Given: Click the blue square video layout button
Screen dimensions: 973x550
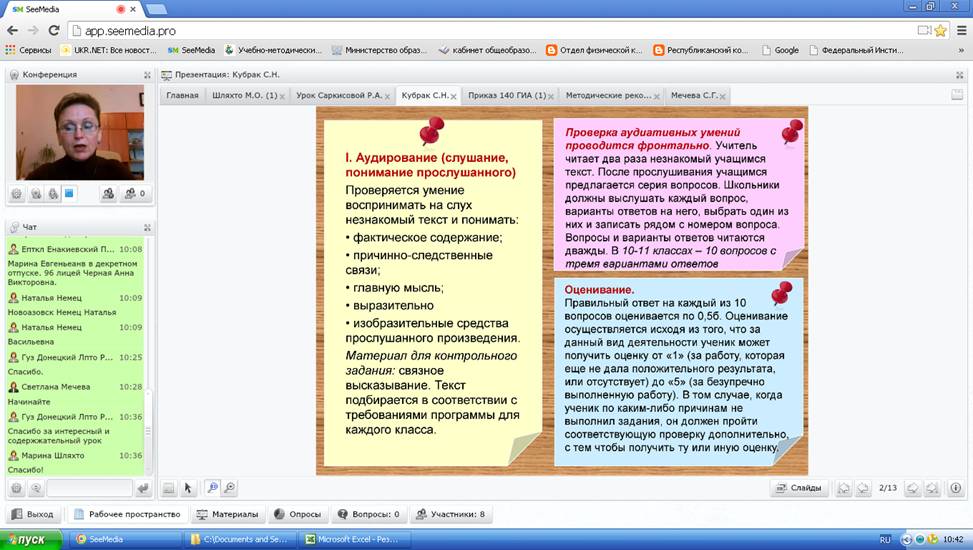Looking at the screenshot, I should [70, 194].
